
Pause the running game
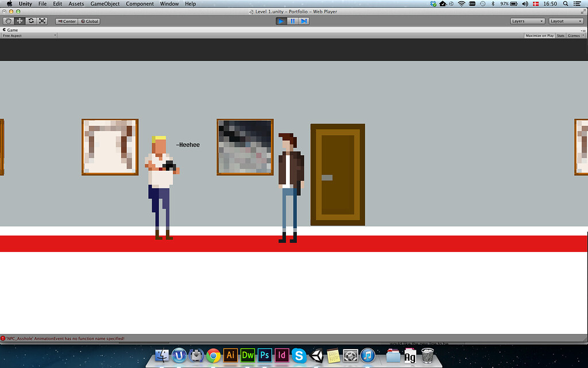(292, 21)
